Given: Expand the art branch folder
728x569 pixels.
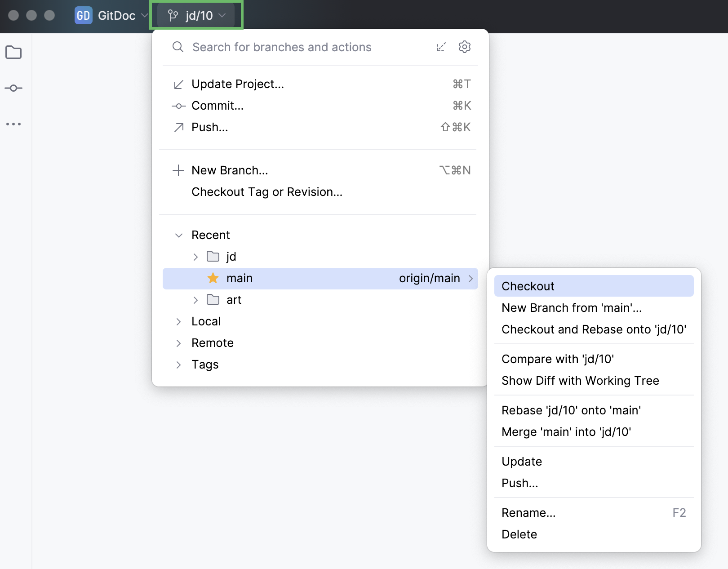Looking at the screenshot, I should pyautogui.click(x=195, y=299).
